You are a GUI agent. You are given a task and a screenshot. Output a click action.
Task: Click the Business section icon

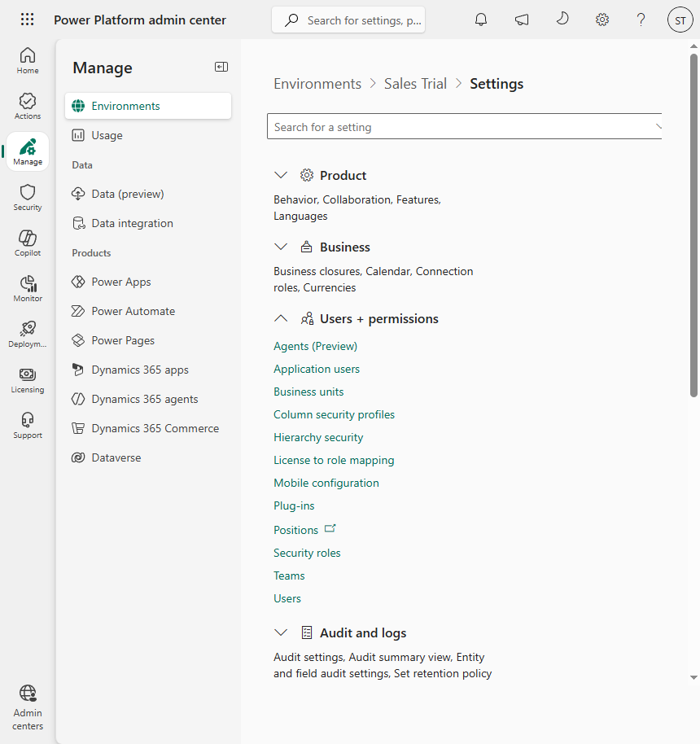(307, 247)
